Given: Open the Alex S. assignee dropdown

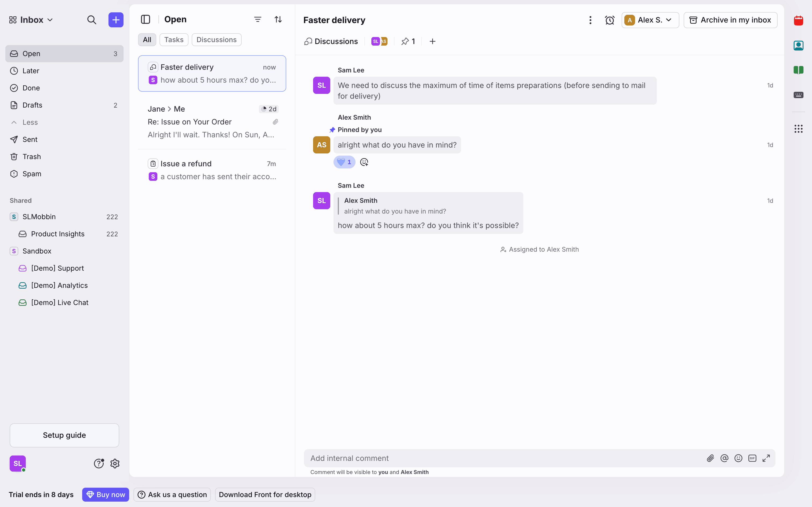Looking at the screenshot, I should [x=650, y=20].
